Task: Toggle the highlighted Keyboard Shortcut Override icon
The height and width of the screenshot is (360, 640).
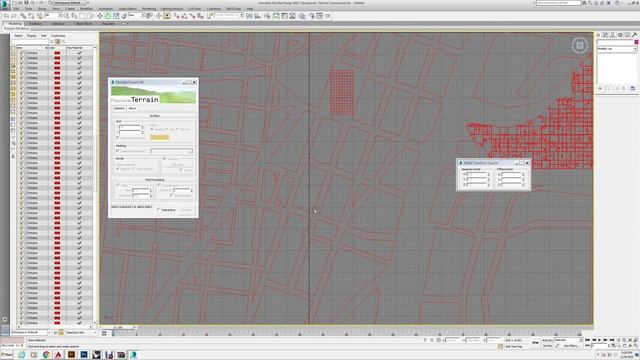Action: coord(167,16)
